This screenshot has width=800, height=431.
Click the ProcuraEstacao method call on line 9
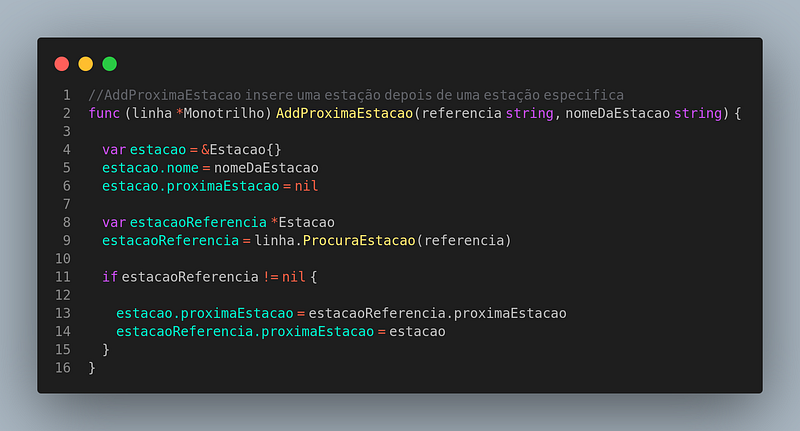[x=359, y=240]
